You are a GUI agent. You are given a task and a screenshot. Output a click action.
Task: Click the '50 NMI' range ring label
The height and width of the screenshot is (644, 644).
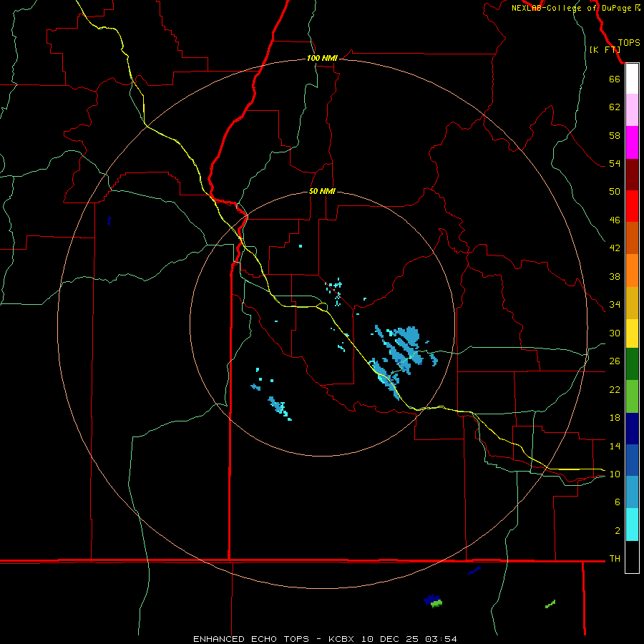pos(322,191)
